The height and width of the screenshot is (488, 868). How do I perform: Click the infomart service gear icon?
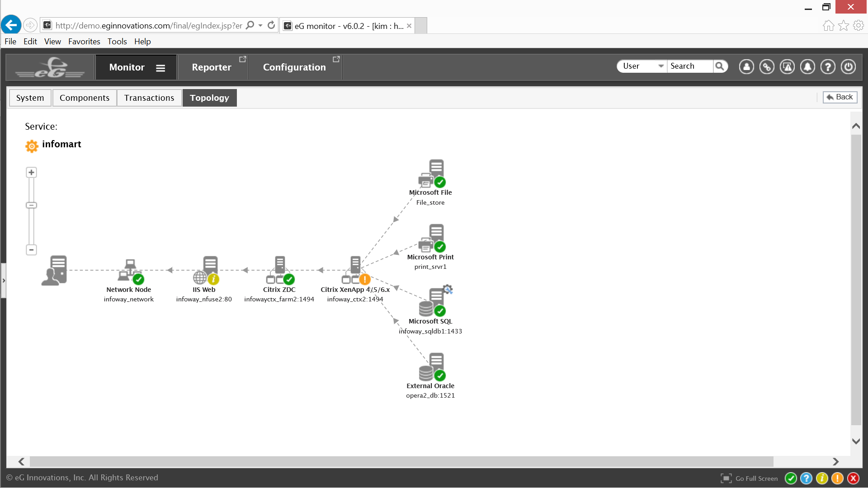coord(32,146)
